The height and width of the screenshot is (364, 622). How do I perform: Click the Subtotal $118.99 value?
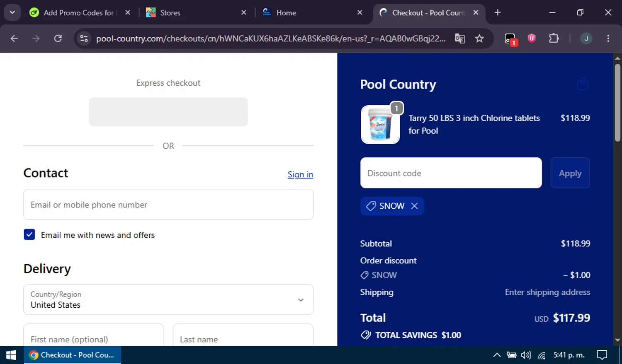(576, 243)
